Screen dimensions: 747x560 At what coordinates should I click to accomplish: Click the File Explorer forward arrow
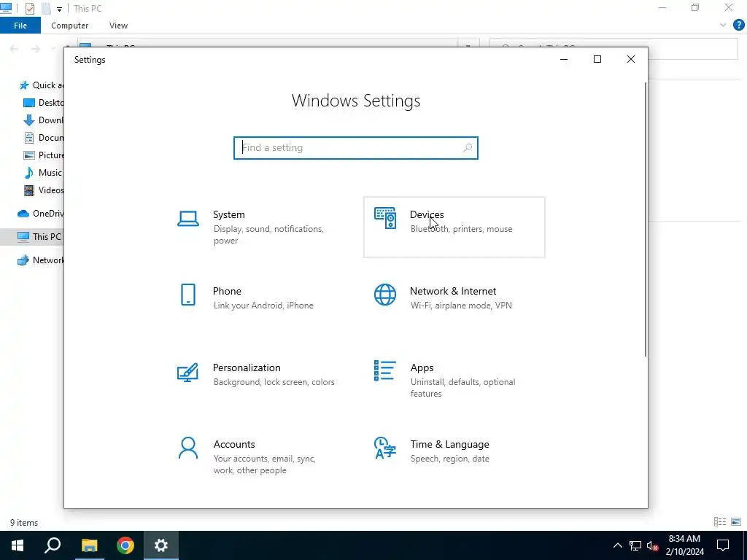point(36,49)
